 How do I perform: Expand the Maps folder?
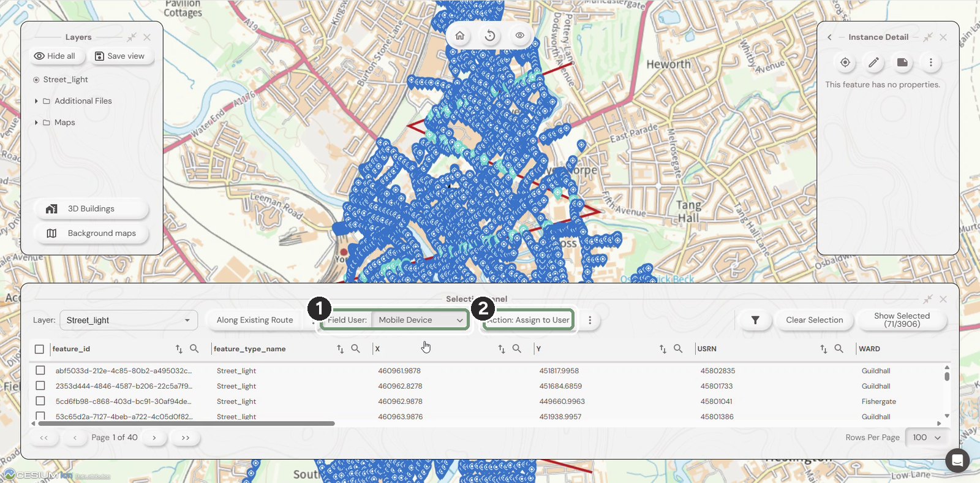[36, 123]
